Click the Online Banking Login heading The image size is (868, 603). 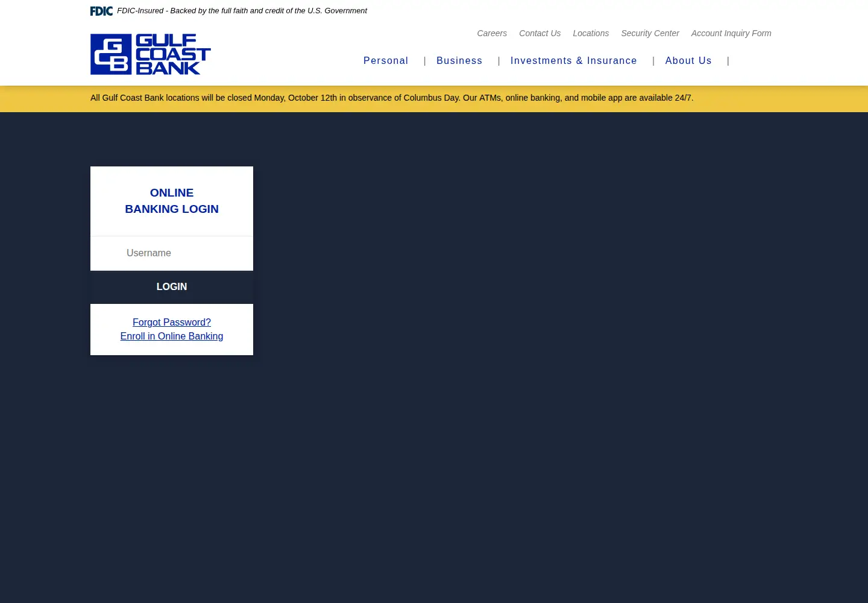point(172,201)
